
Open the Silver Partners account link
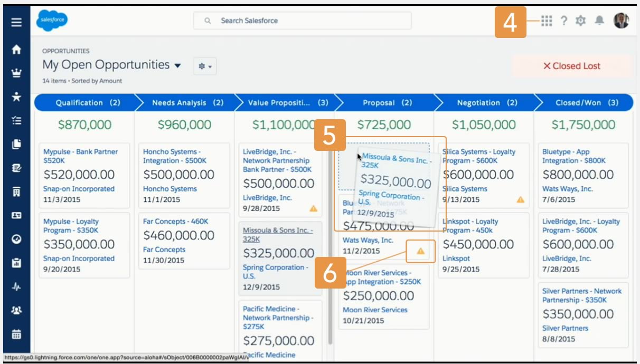[x=565, y=328]
